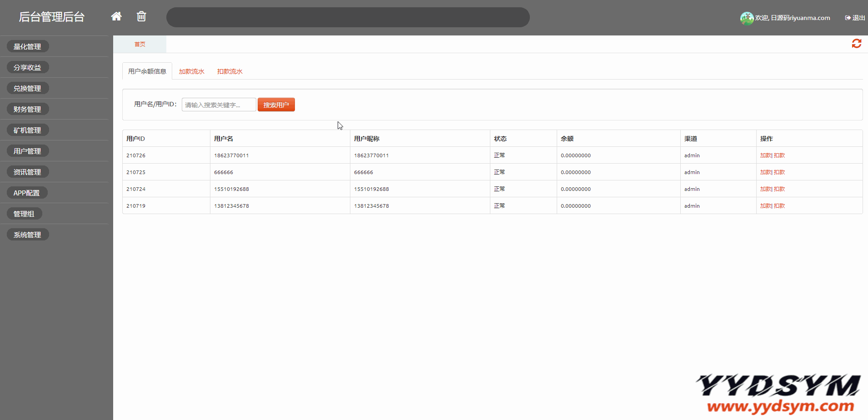Screen dimensions: 868x420
Task: Expand the 用户管理 sidebar menu
Action: (x=28, y=151)
